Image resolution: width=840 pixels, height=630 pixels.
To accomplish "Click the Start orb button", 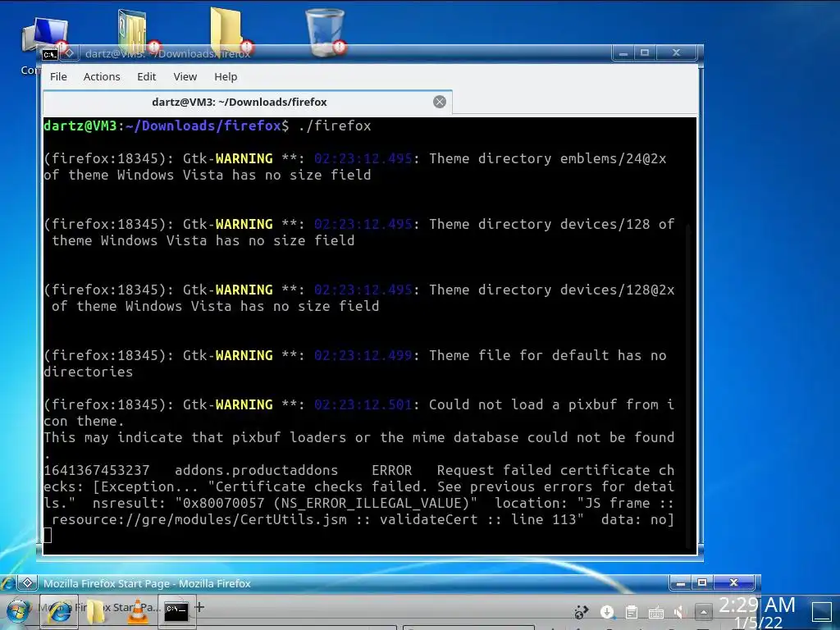I will pos(18,611).
